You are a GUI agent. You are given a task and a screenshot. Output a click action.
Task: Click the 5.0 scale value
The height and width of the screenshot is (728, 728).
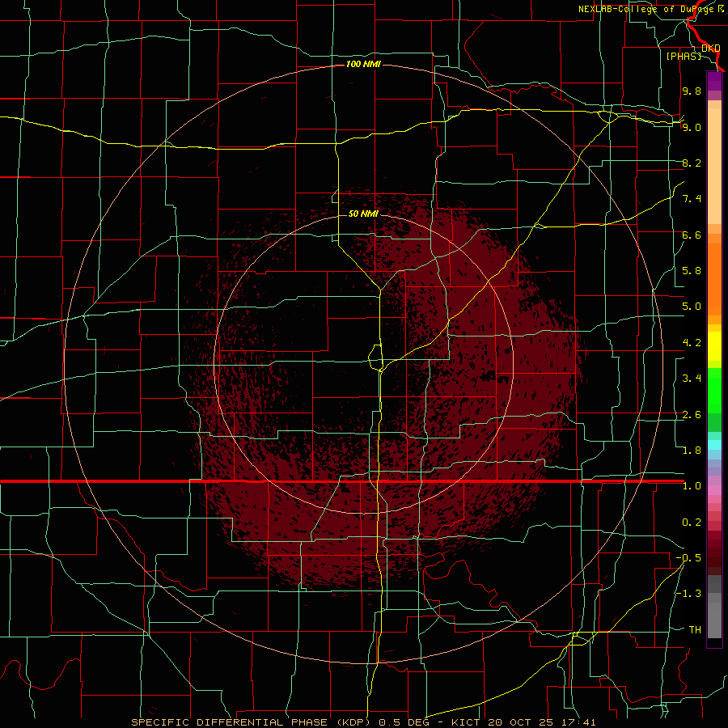pyautogui.click(x=692, y=307)
